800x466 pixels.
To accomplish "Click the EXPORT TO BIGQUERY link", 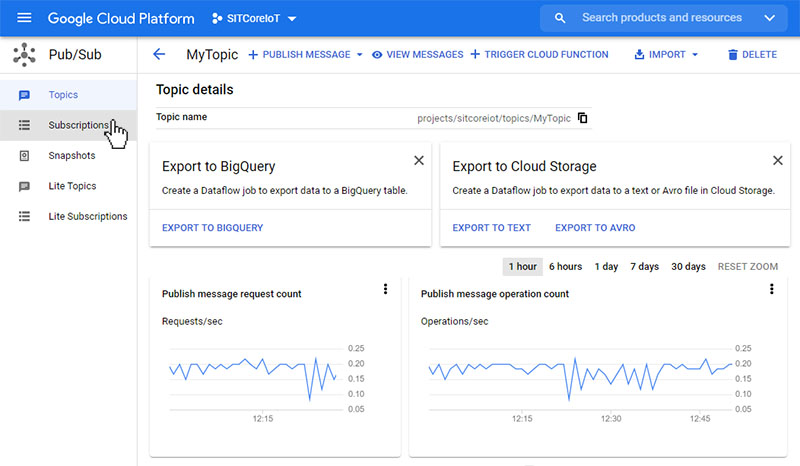I will (212, 228).
